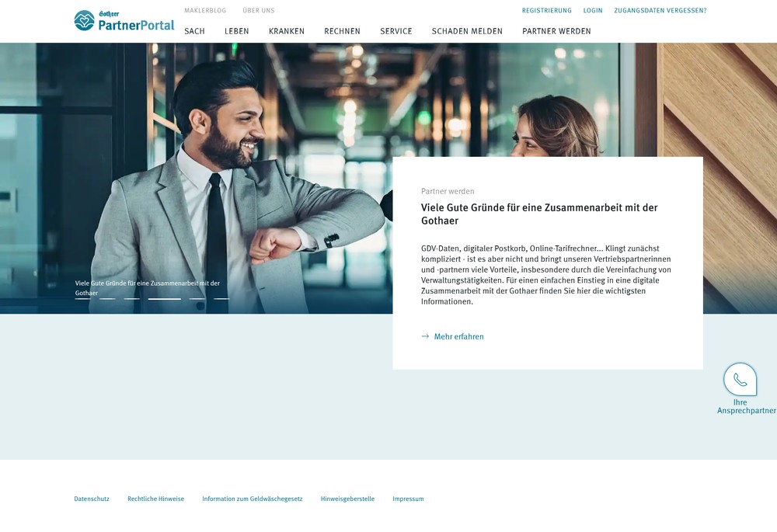
Task: Click the phone icon for Ihre Ansprechpartner
Action: coord(739,379)
